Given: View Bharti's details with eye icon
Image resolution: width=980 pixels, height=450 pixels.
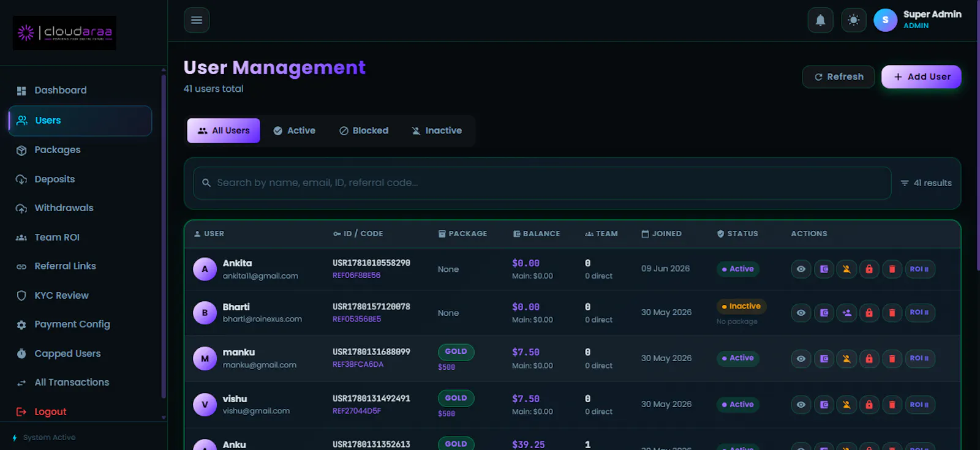Looking at the screenshot, I should [801, 313].
